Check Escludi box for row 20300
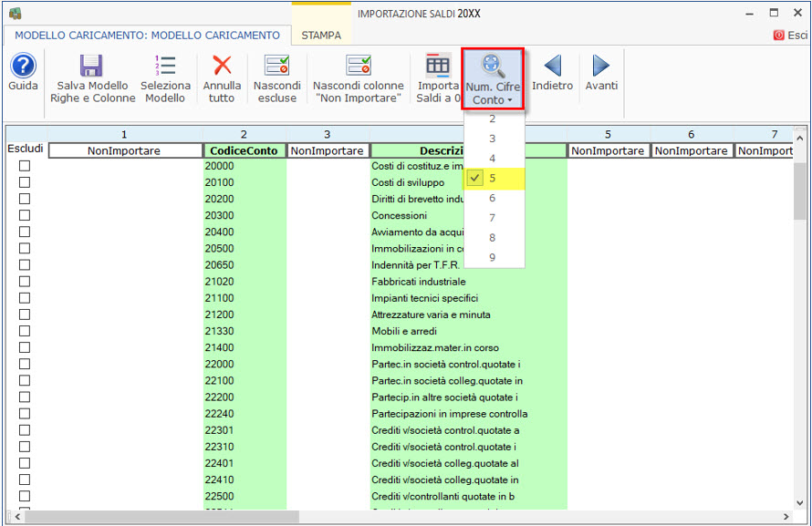The image size is (812, 526). (25, 215)
